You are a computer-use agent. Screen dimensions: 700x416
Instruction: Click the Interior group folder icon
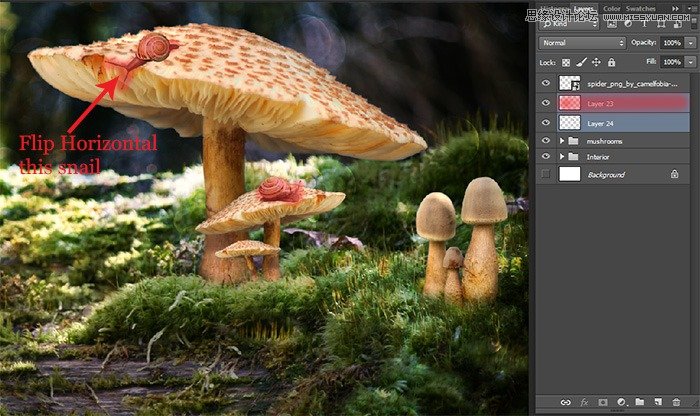point(573,157)
